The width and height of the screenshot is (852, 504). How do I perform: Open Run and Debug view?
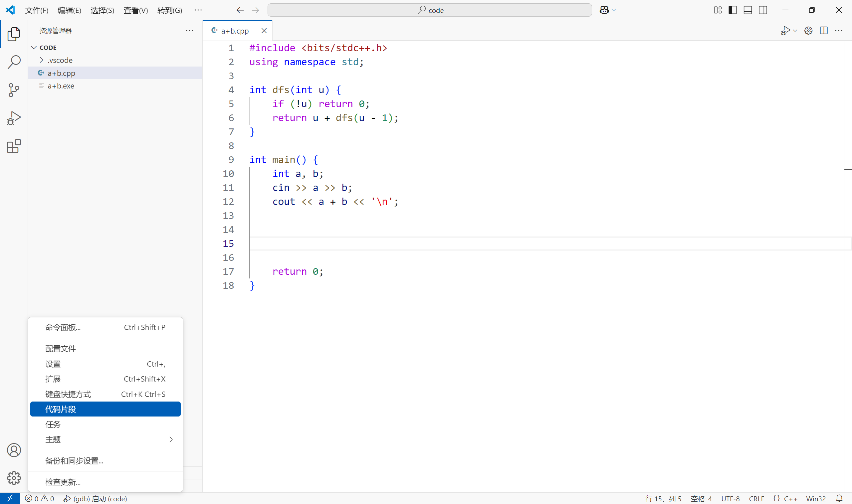click(x=14, y=118)
